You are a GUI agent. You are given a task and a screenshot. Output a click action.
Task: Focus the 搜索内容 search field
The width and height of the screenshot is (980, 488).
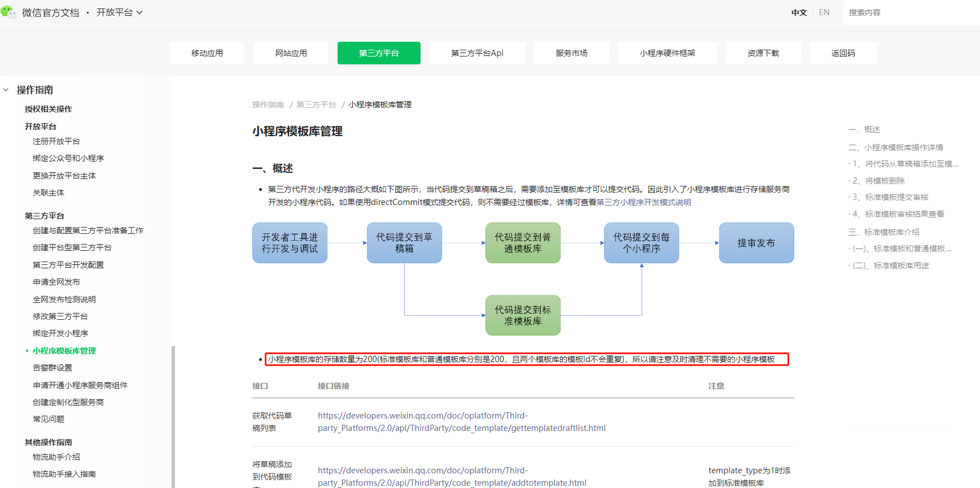point(912,12)
